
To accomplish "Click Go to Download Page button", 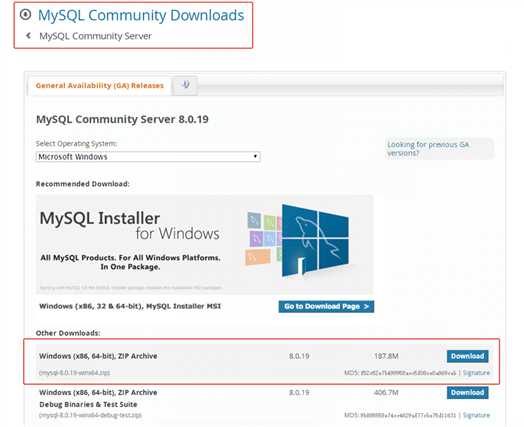I will tap(326, 306).
